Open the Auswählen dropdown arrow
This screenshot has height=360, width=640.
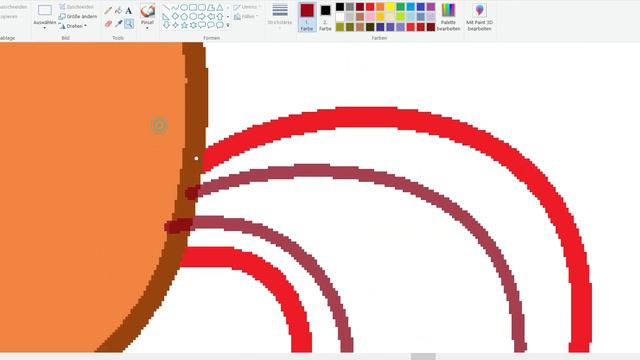coord(45,28)
